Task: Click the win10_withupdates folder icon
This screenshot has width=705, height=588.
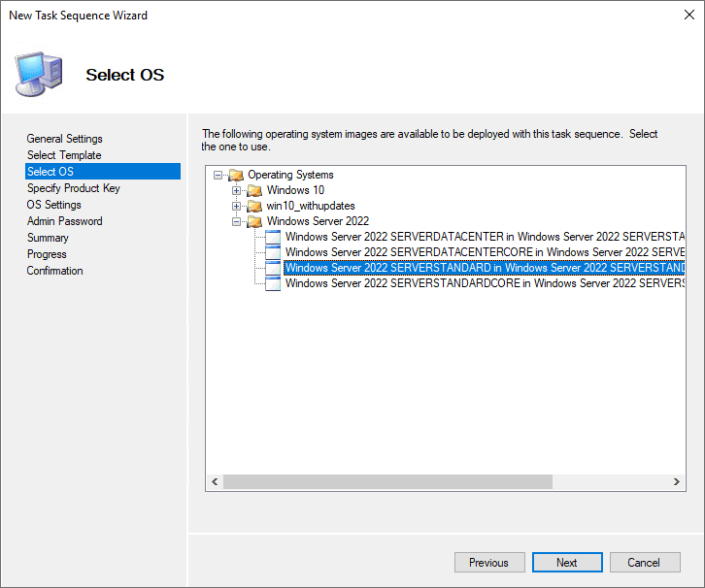Action: click(255, 206)
